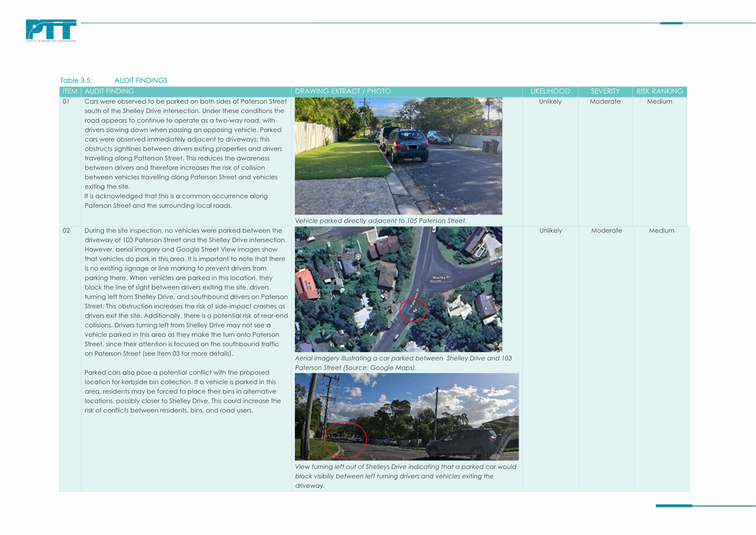Click the PTT company logo
756x535 pixels.
tap(51, 30)
